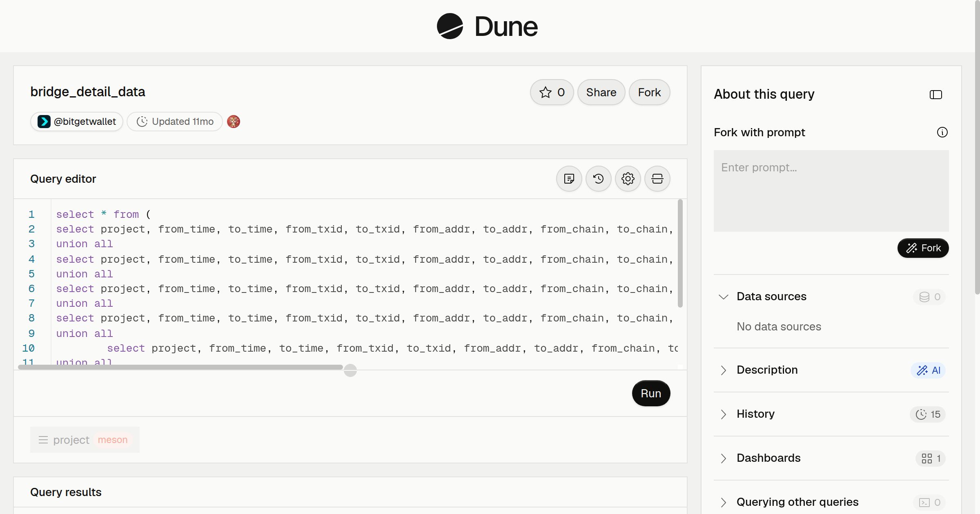Screen dimensions: 980x514
Task: Click code line 1 'select * from ('
Action: pyautogui.click(x=103, y=214)
